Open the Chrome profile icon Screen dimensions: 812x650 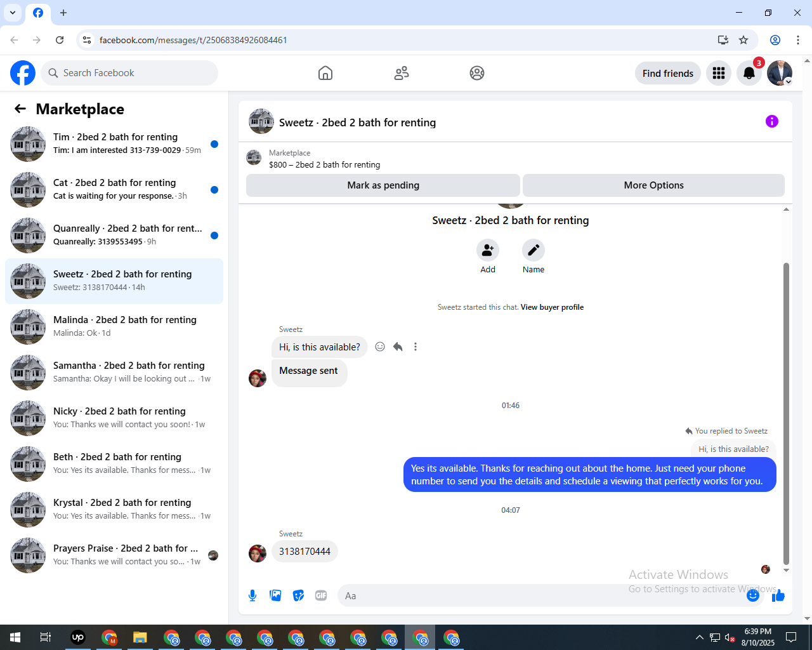point(775,40)
